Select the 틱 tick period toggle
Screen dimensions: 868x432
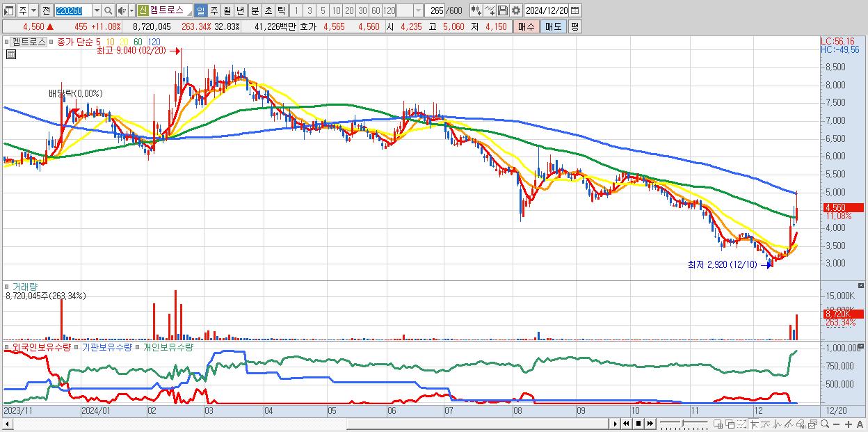pos(281,10)
